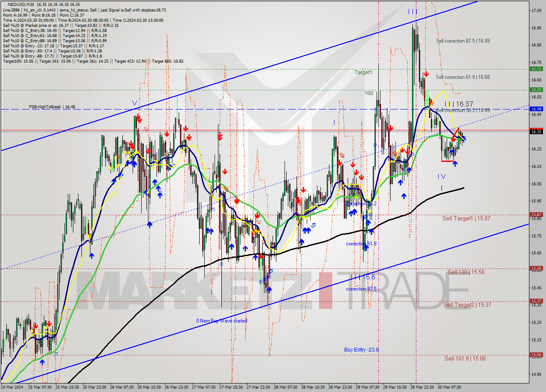Click the '| | | 15.6' wave label
Screen dimensions: 546x392
[362, 277]
